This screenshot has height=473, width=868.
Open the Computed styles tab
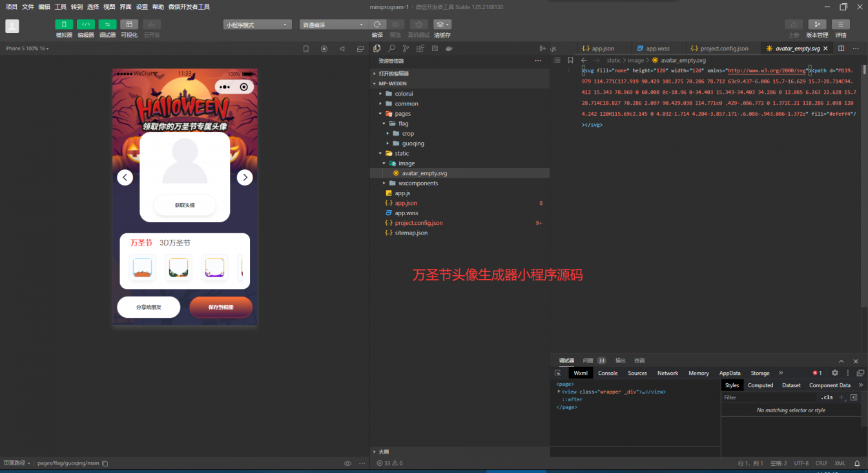tap(760, 385)
